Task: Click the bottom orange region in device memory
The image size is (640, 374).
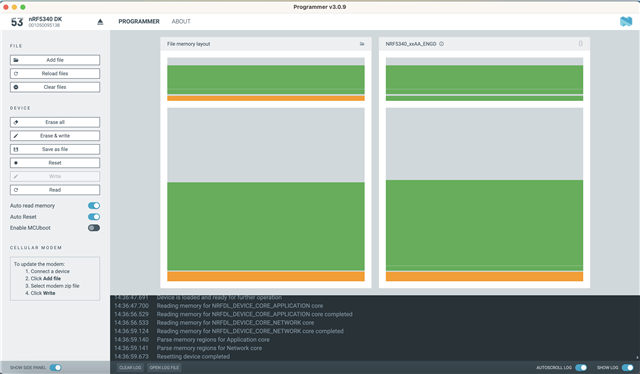Action: 484,276
